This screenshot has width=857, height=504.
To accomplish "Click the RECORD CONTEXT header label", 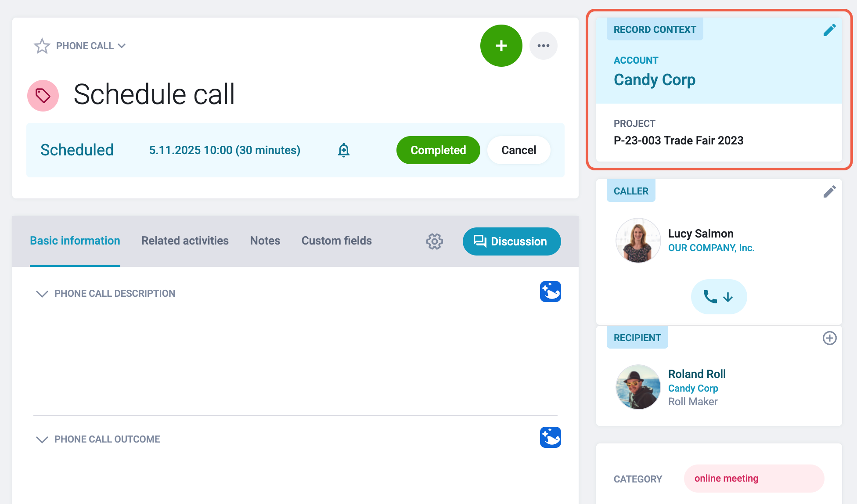I will pos(655,29).
